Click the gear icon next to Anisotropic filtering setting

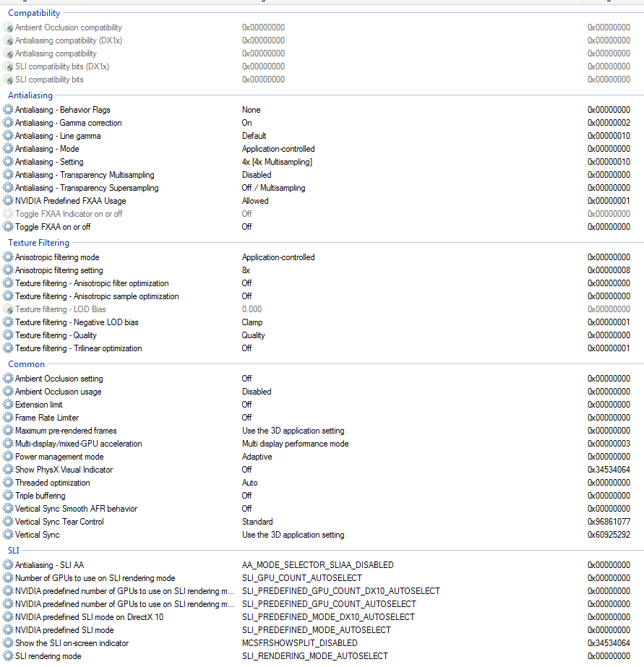[8, 270]
